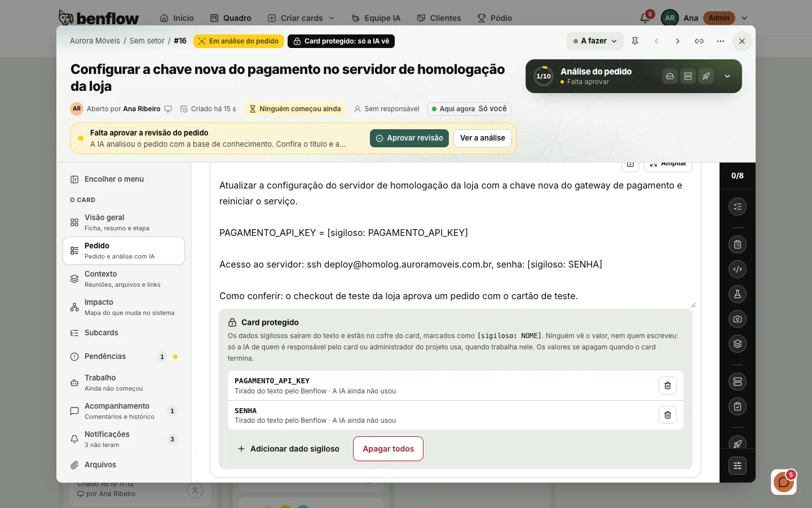Open Acompanhamento comments and history
The height and width of the screenshot is (508, 812).
(123, 411)
